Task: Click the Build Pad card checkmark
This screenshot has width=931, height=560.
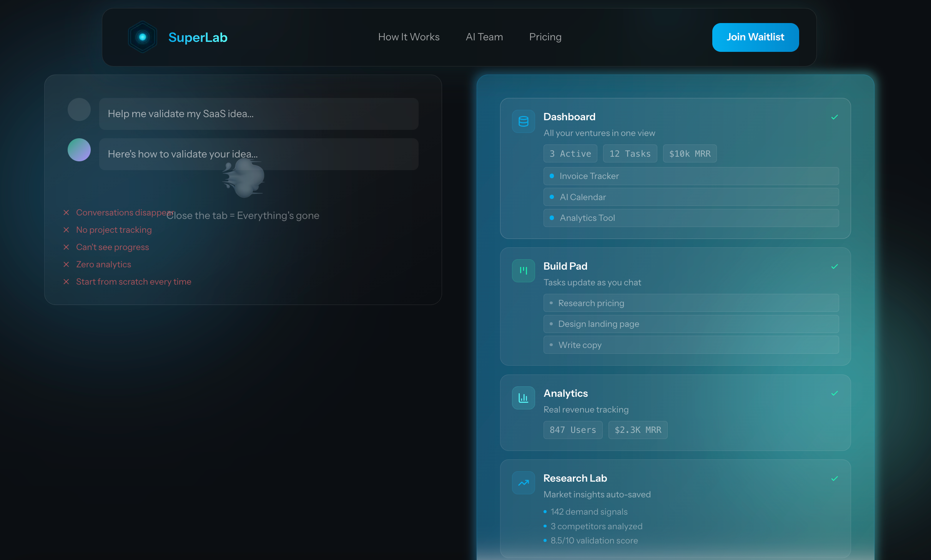Action: pyautogui.click(x=834, y=267)
